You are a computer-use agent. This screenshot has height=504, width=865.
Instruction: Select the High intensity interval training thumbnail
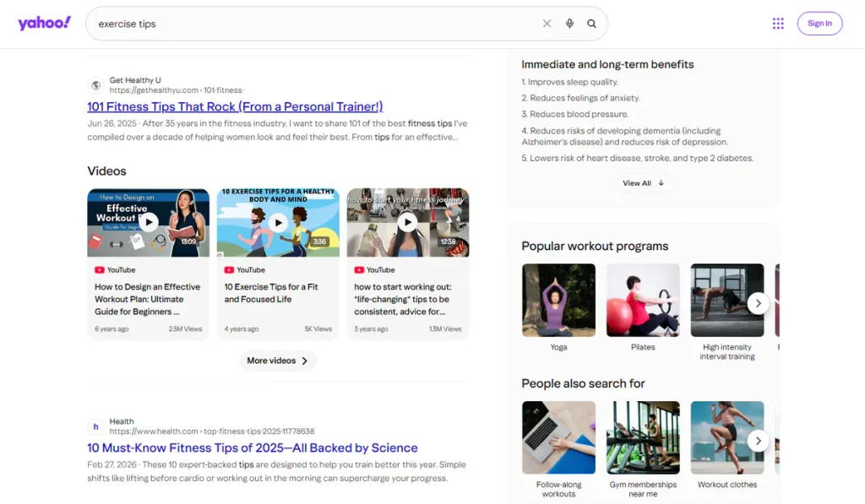727,300
